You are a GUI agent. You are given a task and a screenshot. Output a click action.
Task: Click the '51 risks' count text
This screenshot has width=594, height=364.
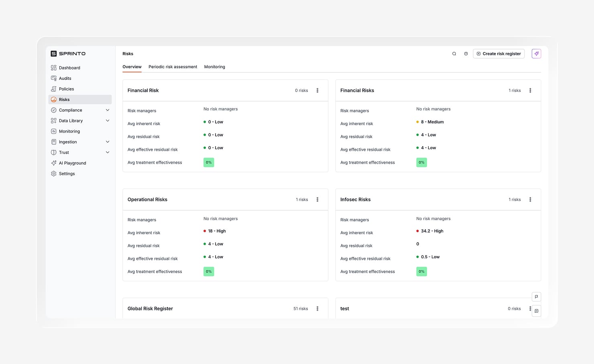[301, 309]
